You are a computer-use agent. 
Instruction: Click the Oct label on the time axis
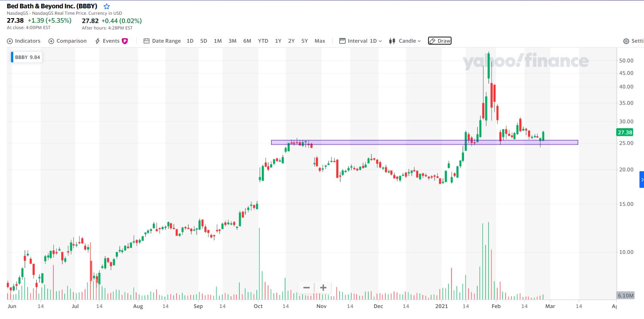point(258,306)
